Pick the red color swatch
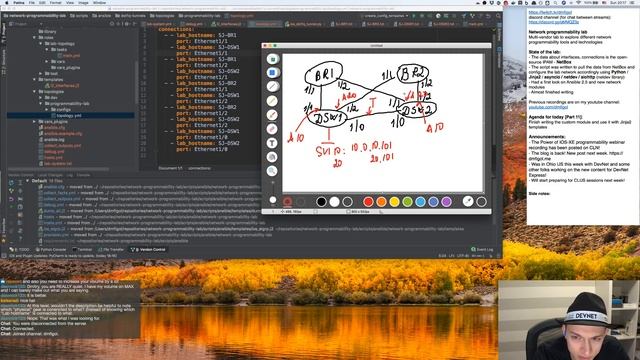The width and height of the screenshot is (640, 360). (368, 201)
